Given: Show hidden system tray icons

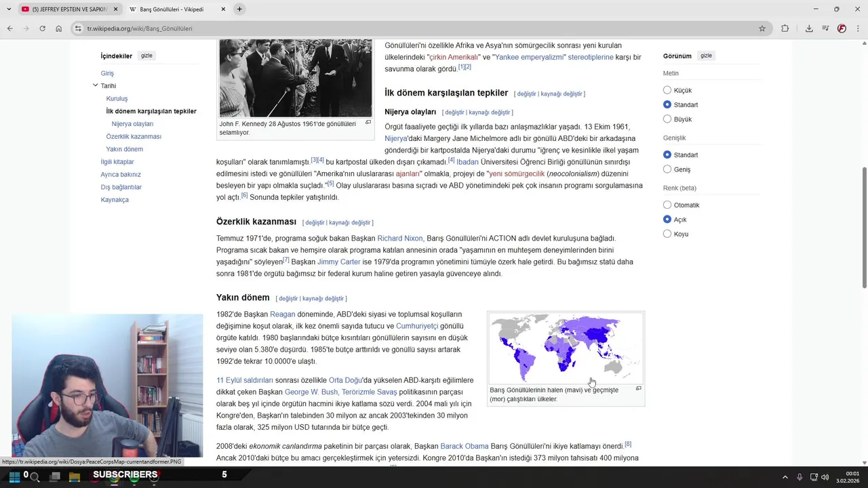Looking at the screenshot, I should 785,477.
